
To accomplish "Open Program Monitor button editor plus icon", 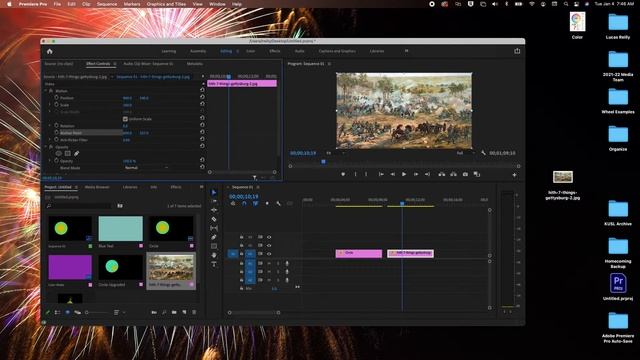I will [514, 175].
